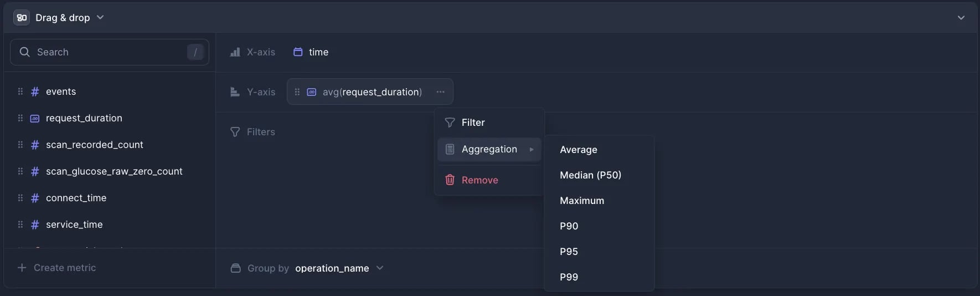Image resolution: width=980 pixels, height=296 pixels.
Task: Click the hash icon of connect_time metric
Action: coord(35,198)
